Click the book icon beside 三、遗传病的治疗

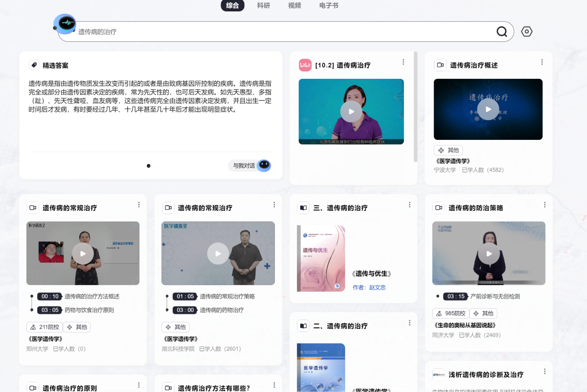[303, 208]
